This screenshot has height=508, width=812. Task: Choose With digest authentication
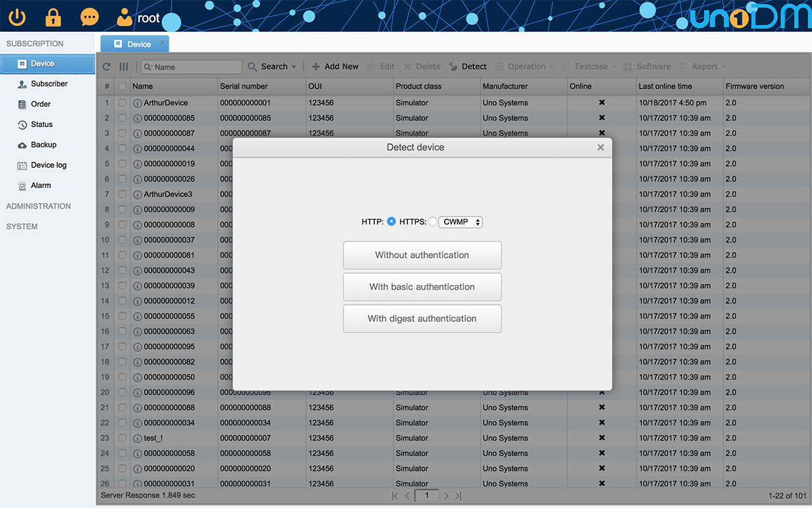pyautogui.click(x=422, y=319)
